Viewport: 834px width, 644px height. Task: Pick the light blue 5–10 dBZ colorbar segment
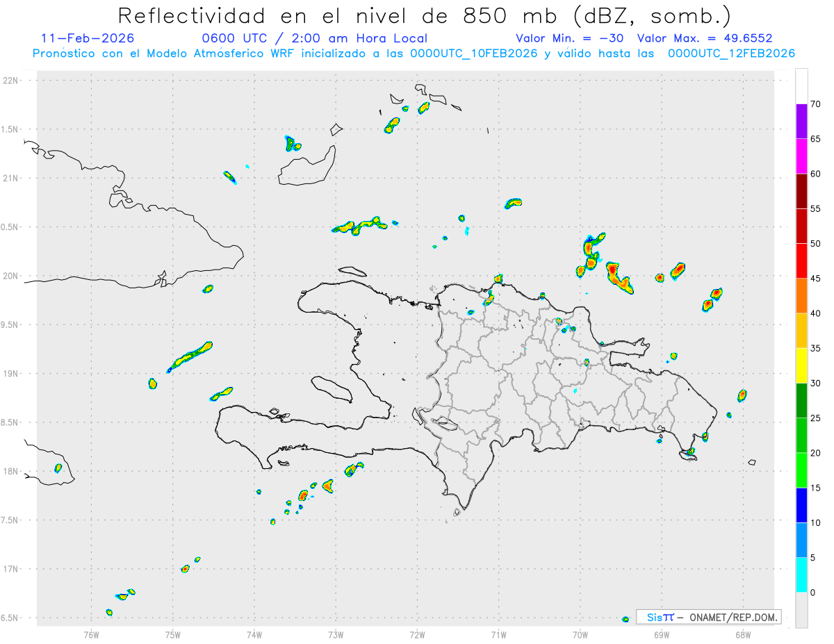(x=801, y=540)
